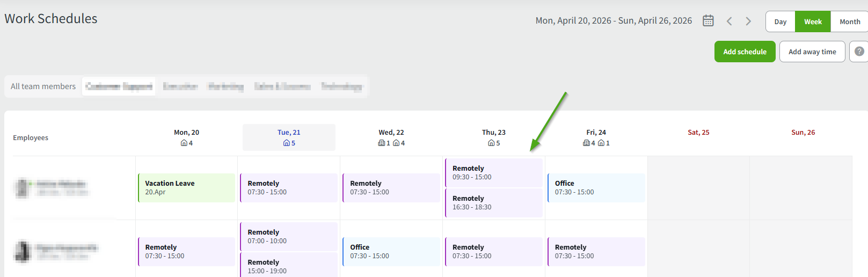868x277 pixels.
Task: Click the Add schedule button
Action: (x=745, y=52)
